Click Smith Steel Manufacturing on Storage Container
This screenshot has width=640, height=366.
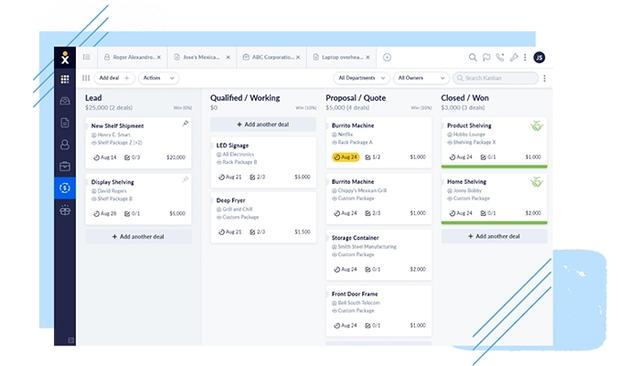point(367,247)
